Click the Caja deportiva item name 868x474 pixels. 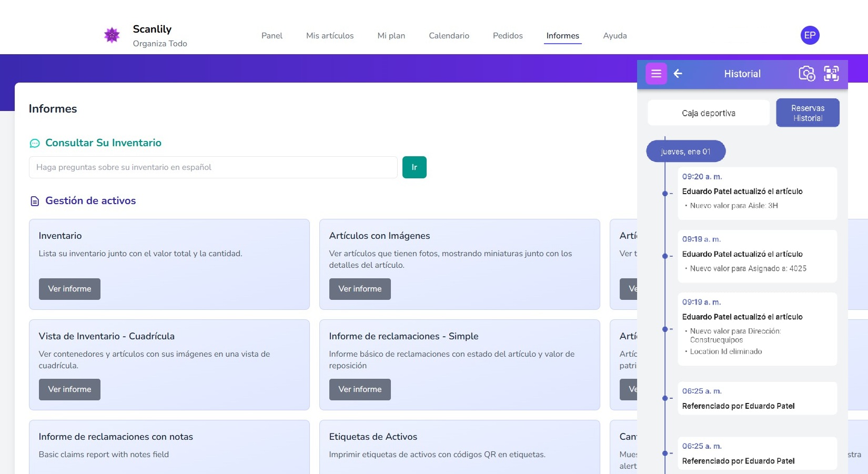click(x=709, y=113)
